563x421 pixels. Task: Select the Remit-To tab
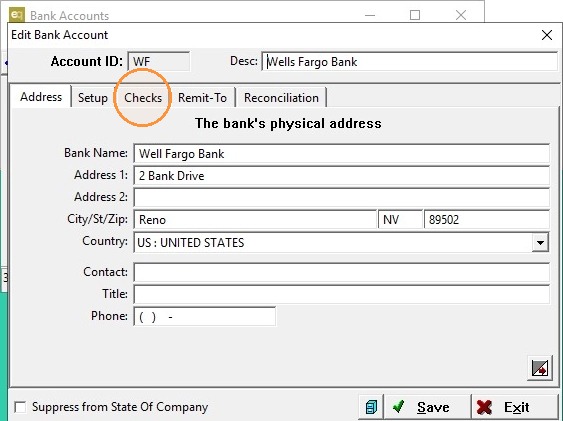(203, 98)
